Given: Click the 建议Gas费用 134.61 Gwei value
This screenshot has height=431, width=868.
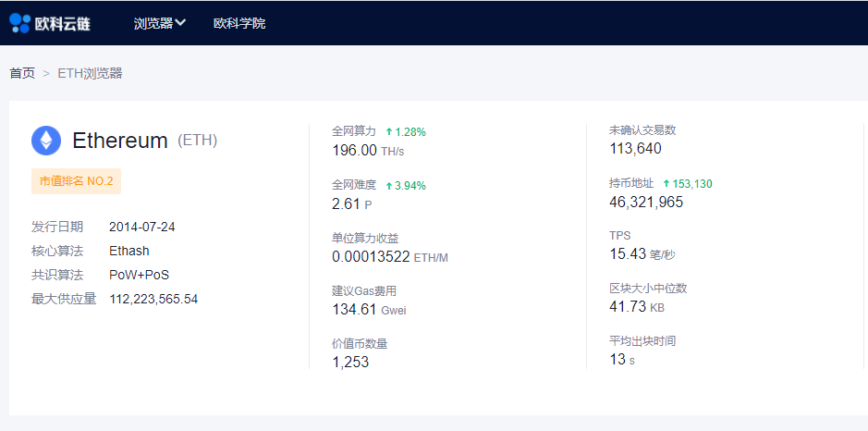Looking at the screenshot, I should tap(355, 309).
